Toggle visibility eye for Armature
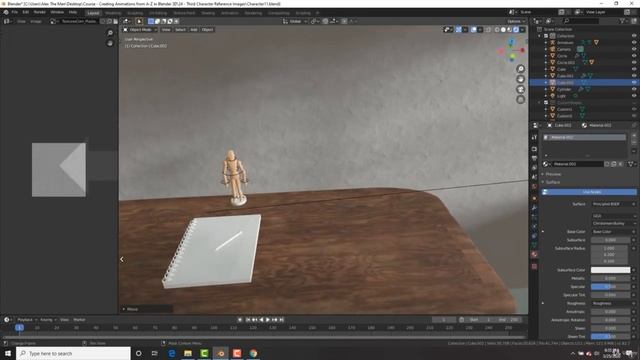640x360 pixels. point(634,42)
